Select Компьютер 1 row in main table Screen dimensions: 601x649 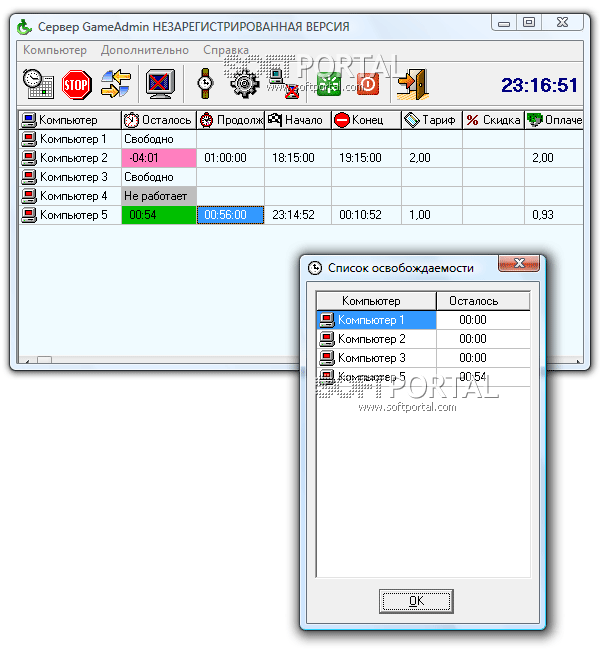tap(301, 139)
